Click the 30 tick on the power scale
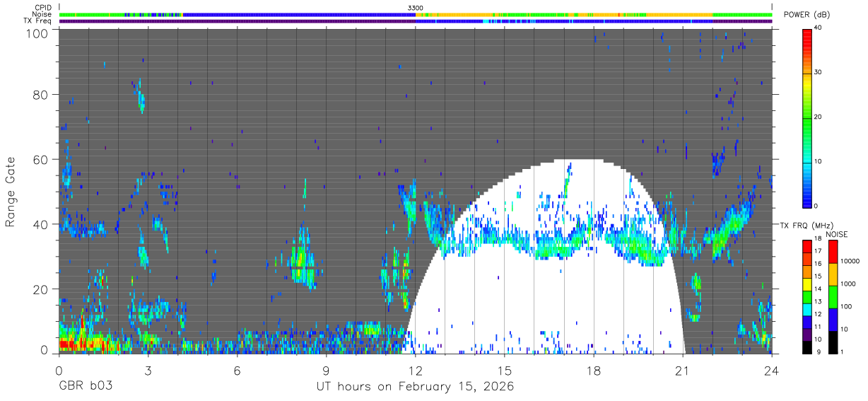The image size is (868, 401). 818,72
